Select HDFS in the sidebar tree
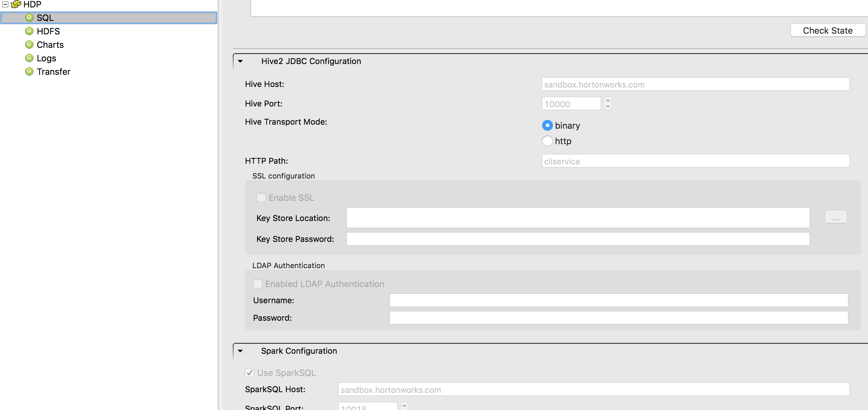This screenshot has width=868, height=410. (x=48, y=31)
